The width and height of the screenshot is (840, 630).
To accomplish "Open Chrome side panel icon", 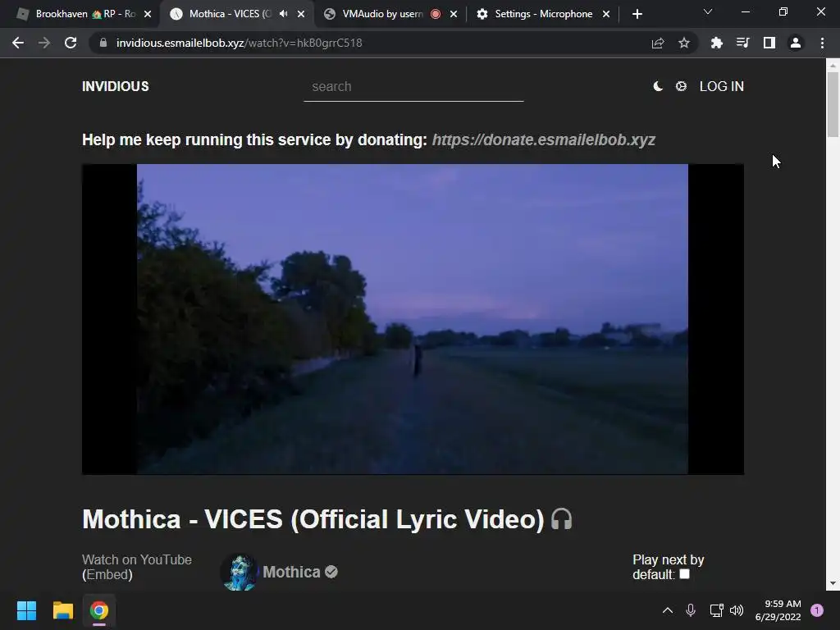I will [x=769, y=43].
